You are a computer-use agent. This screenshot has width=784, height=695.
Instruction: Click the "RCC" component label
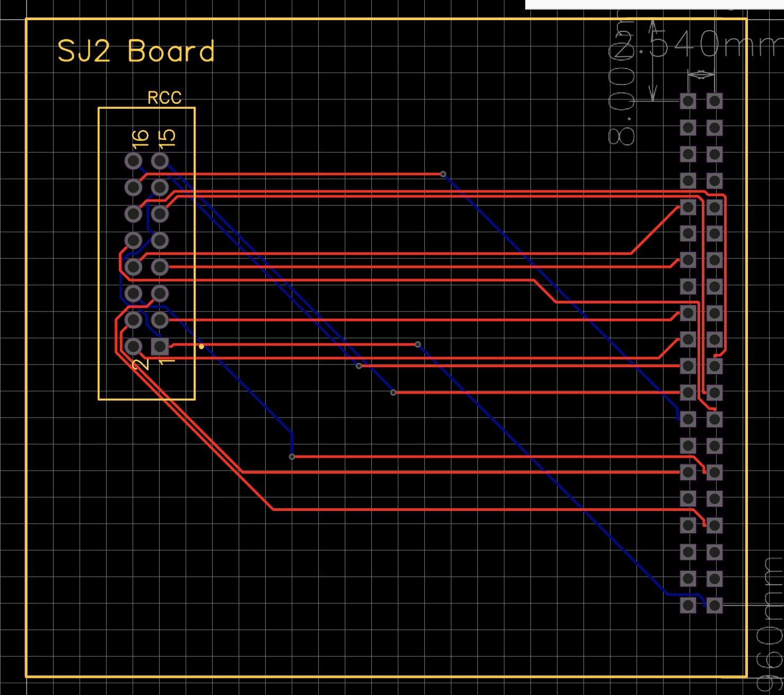click(x=164, y=98)
